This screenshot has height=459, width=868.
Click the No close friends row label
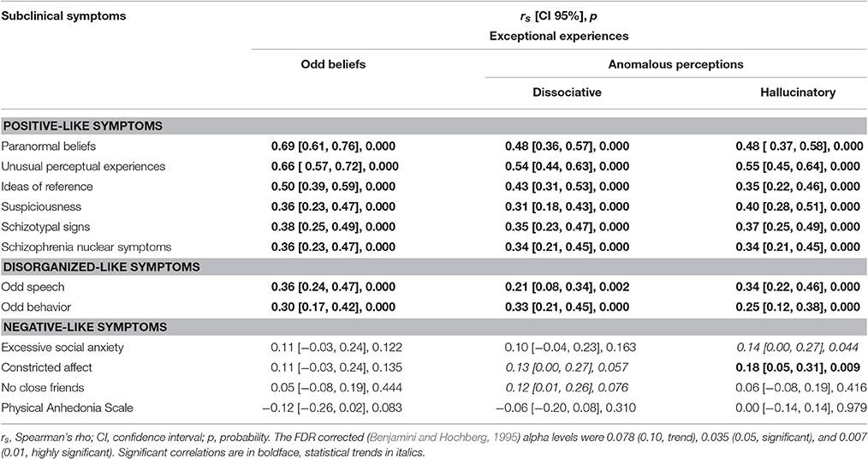(x=43, y=388)
